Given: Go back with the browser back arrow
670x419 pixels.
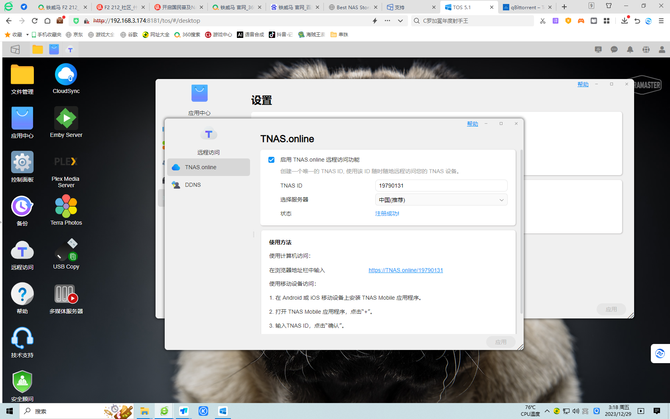Looking at the screenshot, I should click(9, 21).
